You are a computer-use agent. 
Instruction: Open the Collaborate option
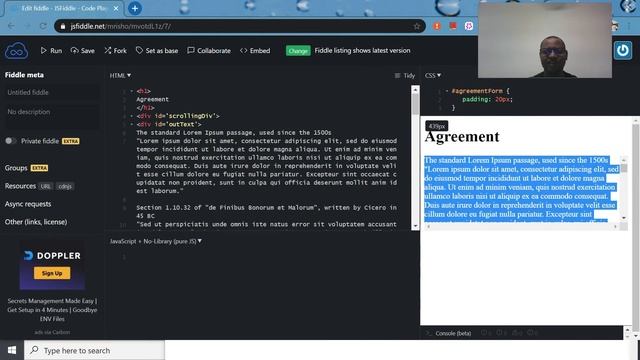(209, 51)
